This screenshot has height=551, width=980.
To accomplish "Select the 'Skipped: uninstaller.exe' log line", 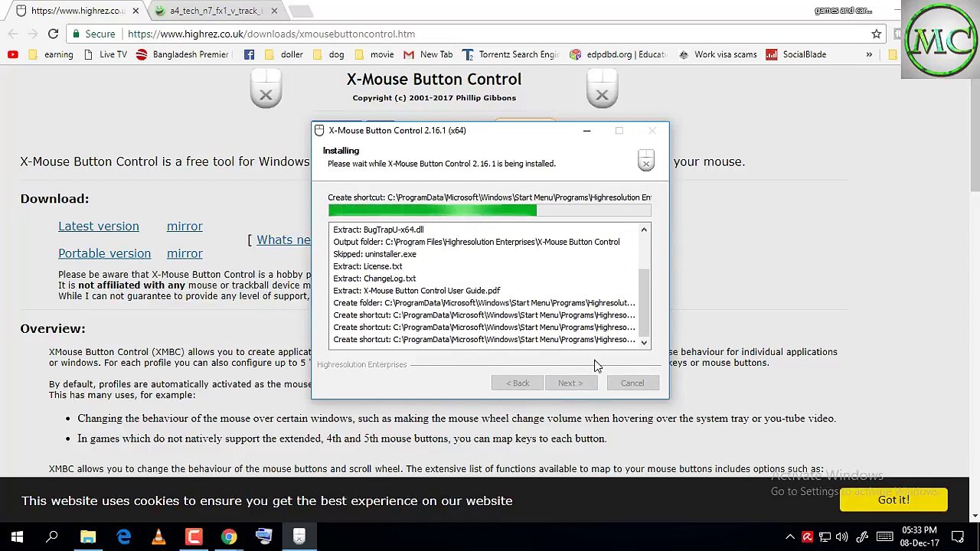I will pos(374,254).
